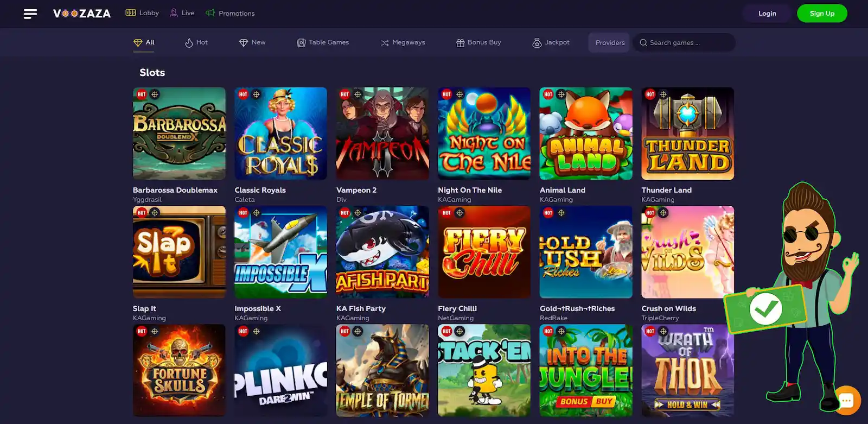This screenshot has width=868, height=424.
Task: Open the live chat widget
Action: point(846,401)
